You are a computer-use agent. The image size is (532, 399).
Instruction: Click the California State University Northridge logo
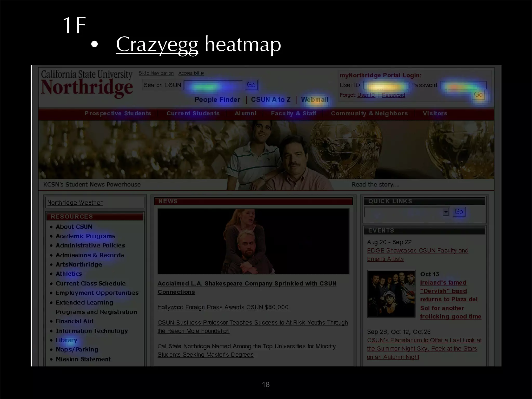coord(87,83)
